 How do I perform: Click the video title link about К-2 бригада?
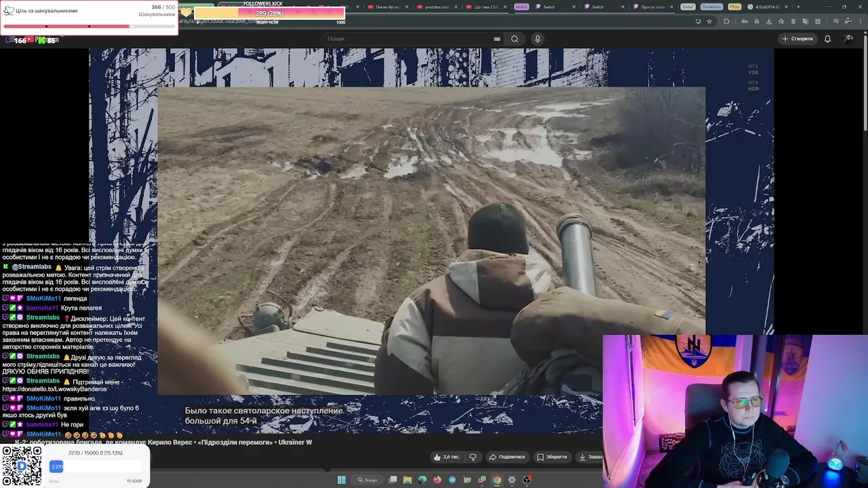tap(163, 442)
